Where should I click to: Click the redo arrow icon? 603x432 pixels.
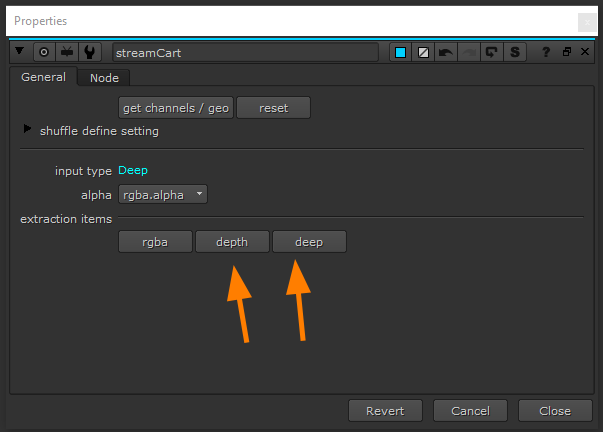[469, 52]
